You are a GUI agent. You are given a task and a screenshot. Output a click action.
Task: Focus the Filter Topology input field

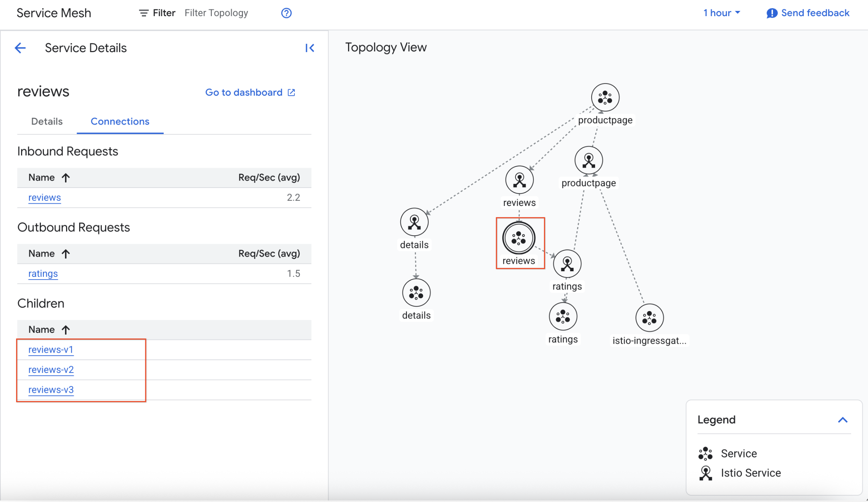coord(216,13)
